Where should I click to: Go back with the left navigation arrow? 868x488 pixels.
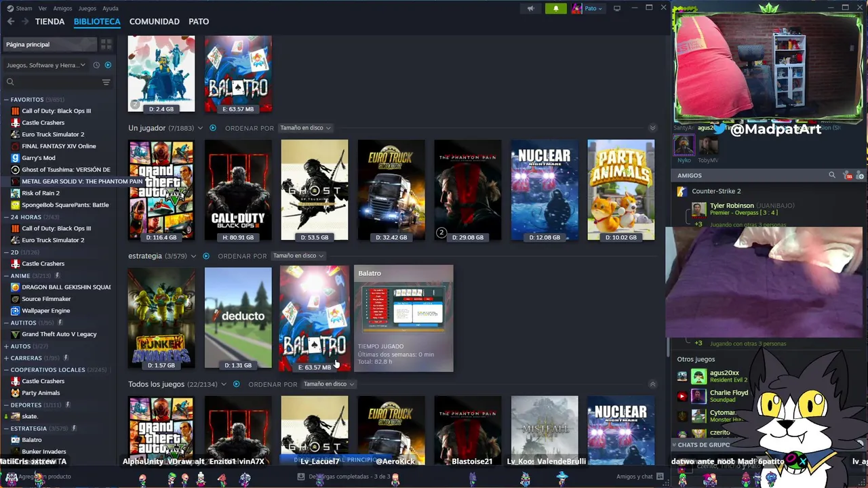point(11,22)
